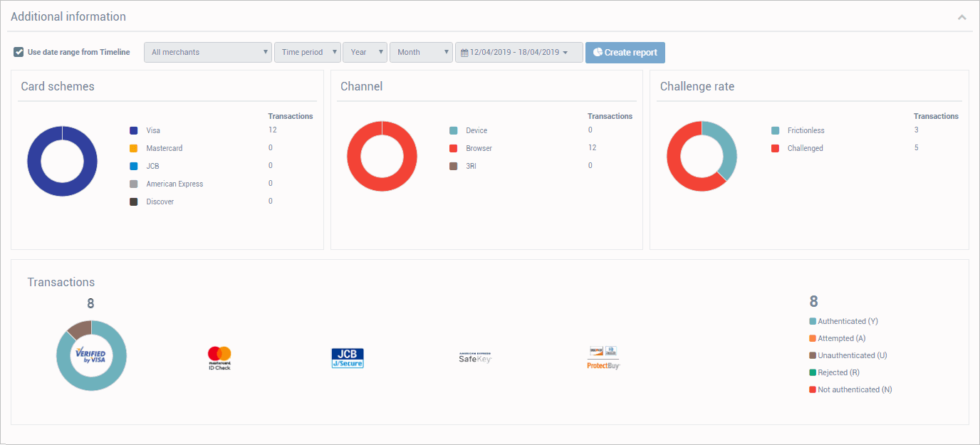Toggle the Browser legend entry in Channel
Screen dimensions: 980x445
click(x=479, y=148)
